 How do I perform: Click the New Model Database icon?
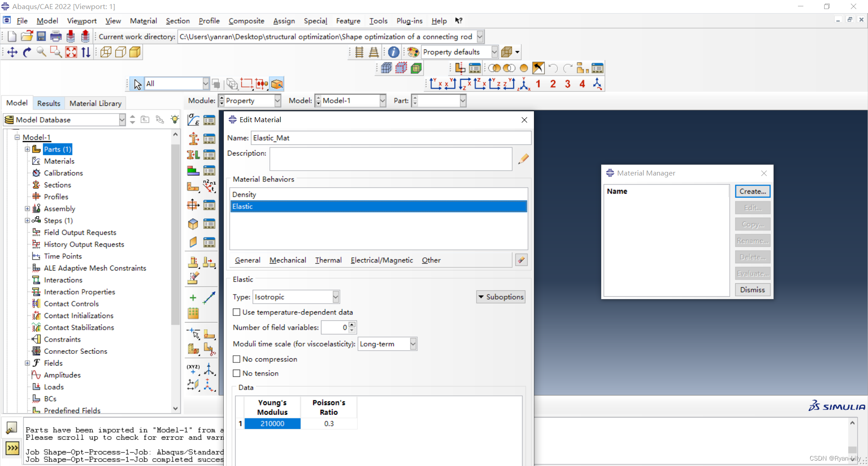[x=12, y=36]
